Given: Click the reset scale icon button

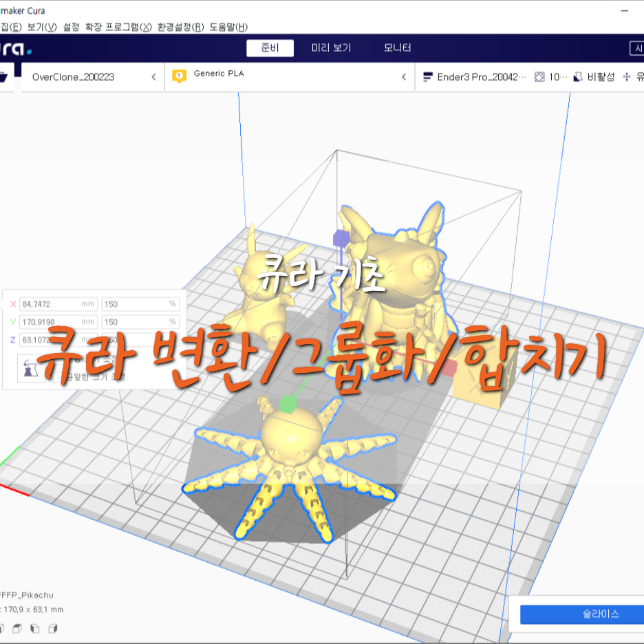Looking at the screenshot, I should (x=31, y=369).
